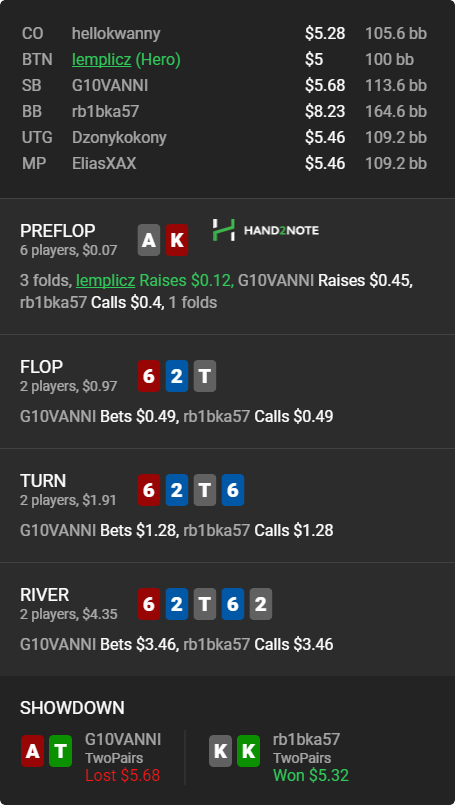Click rb1bka57's Won $5.32 result
The image size is (455, 805).
click(311, 775)
